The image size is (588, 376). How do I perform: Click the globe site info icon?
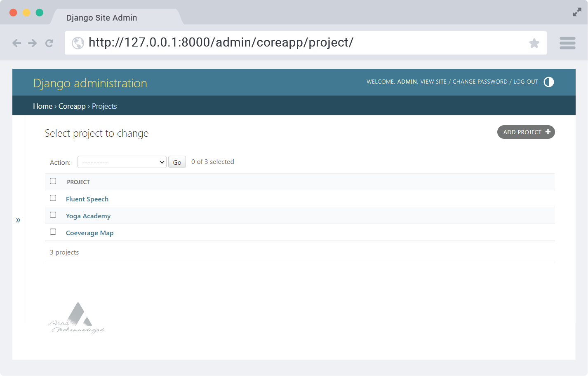[x=78, y=43]
